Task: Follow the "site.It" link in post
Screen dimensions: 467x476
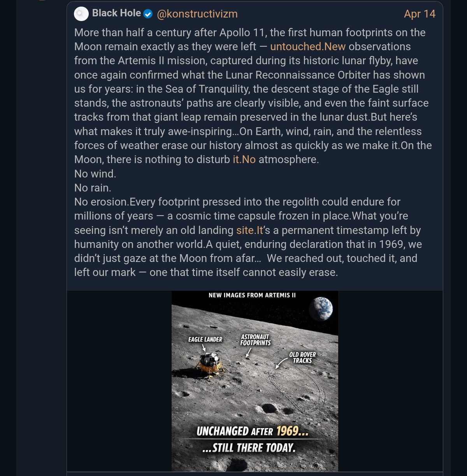Action: (250, 230)
